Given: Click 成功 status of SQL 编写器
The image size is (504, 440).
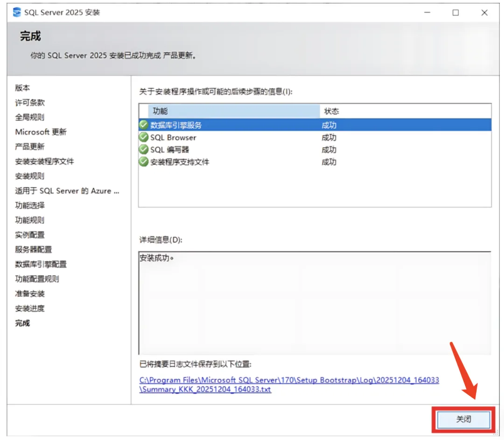Looking at the screenshot, I should [329, 150].
